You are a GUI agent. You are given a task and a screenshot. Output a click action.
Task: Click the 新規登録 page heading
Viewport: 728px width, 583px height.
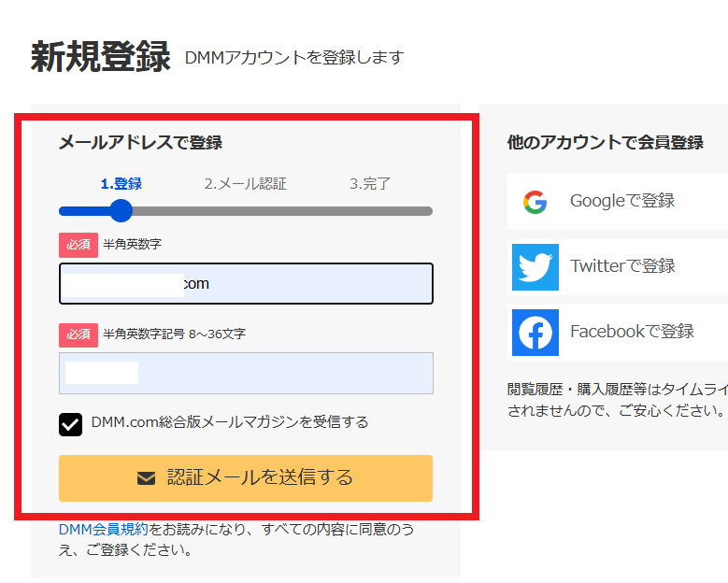pos(101,57)
